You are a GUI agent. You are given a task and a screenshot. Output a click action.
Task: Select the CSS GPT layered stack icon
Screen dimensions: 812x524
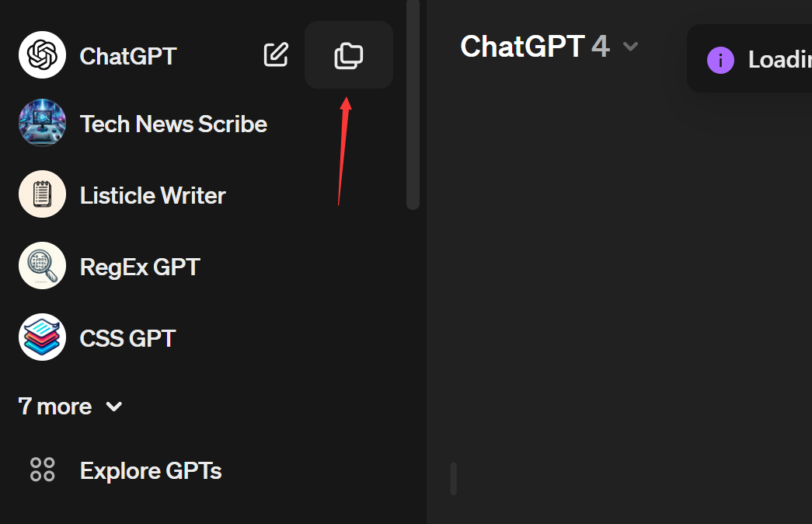click(42, 337)
